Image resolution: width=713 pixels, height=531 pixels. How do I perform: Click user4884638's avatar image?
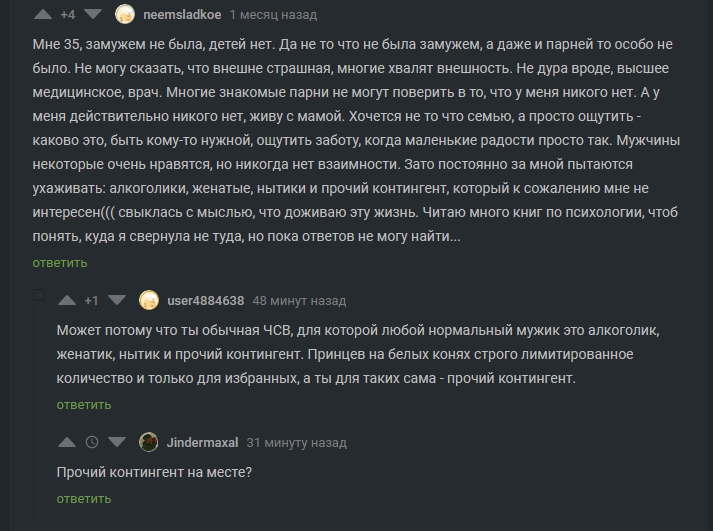(149, 300)
